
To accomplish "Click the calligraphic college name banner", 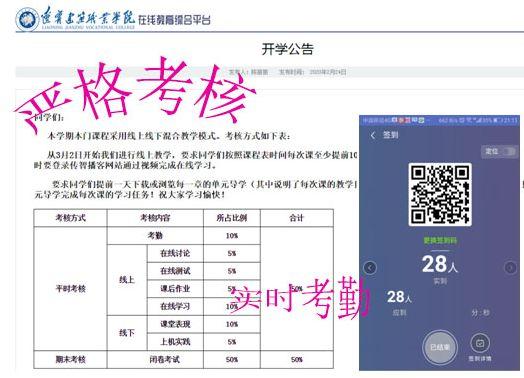I will tap(88, 17).
